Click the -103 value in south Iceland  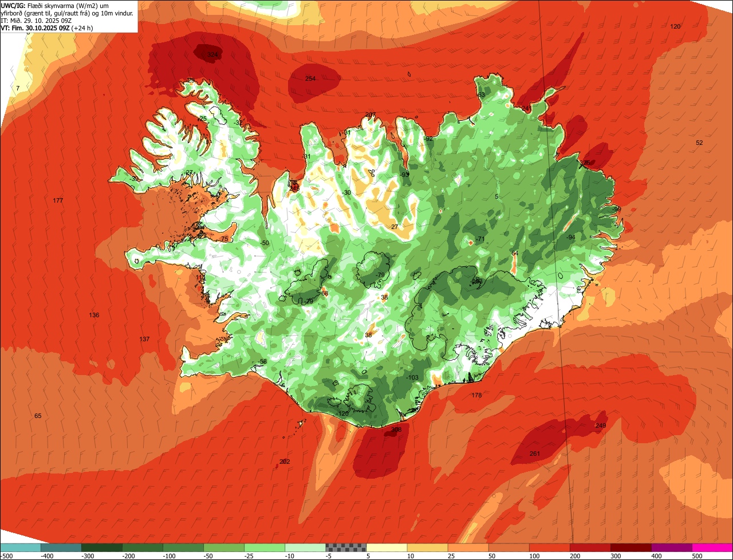412,377
